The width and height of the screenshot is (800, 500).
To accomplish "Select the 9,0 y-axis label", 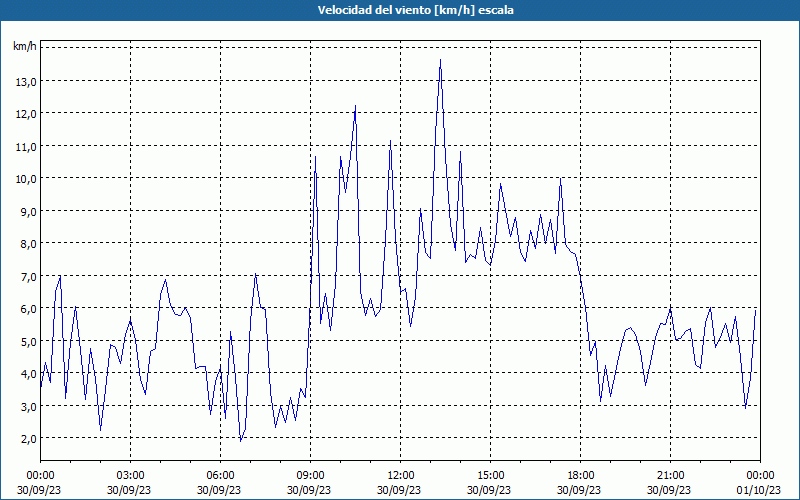I will coord(29,212).
